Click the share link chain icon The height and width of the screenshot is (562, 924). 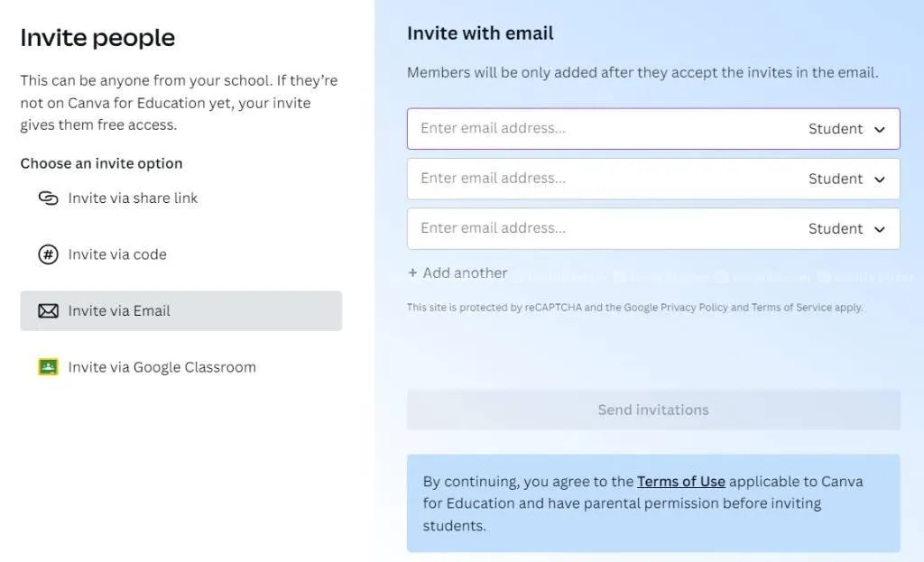coord(48,198)
